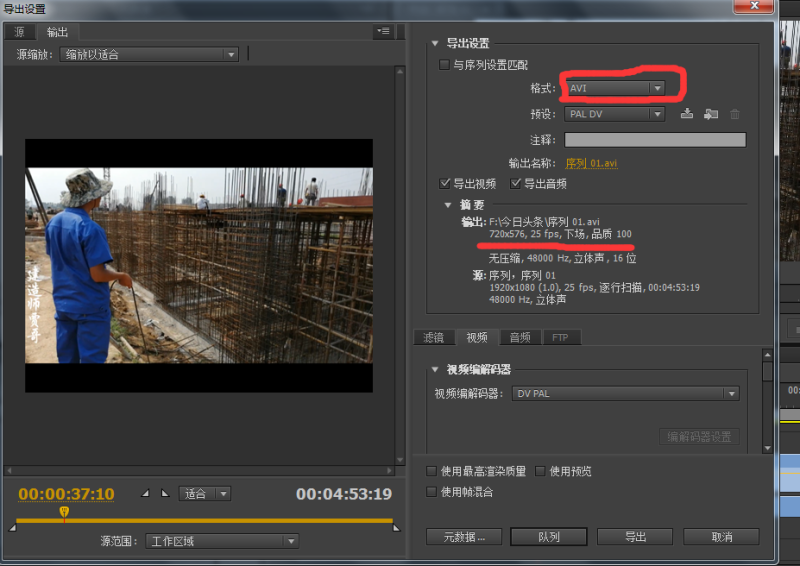Screen dimensions: 800x566
Task: Open the 预设 PAL DV preset dropdown
Action: [x=614, y=114]
